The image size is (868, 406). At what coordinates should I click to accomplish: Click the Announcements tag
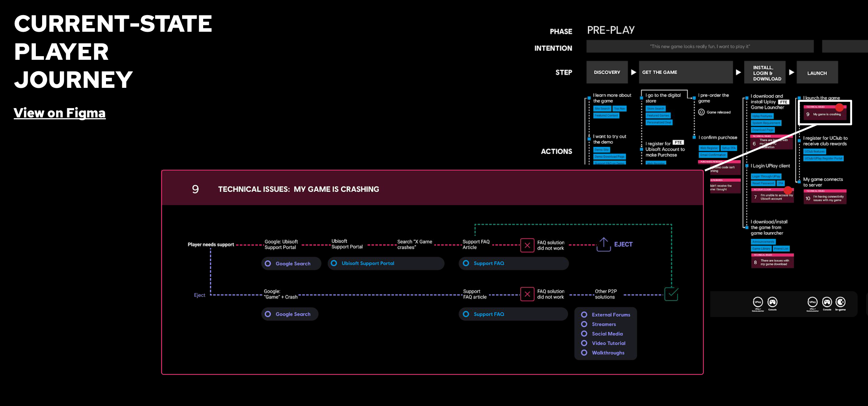pyautogui.click(x=763, y=242)
